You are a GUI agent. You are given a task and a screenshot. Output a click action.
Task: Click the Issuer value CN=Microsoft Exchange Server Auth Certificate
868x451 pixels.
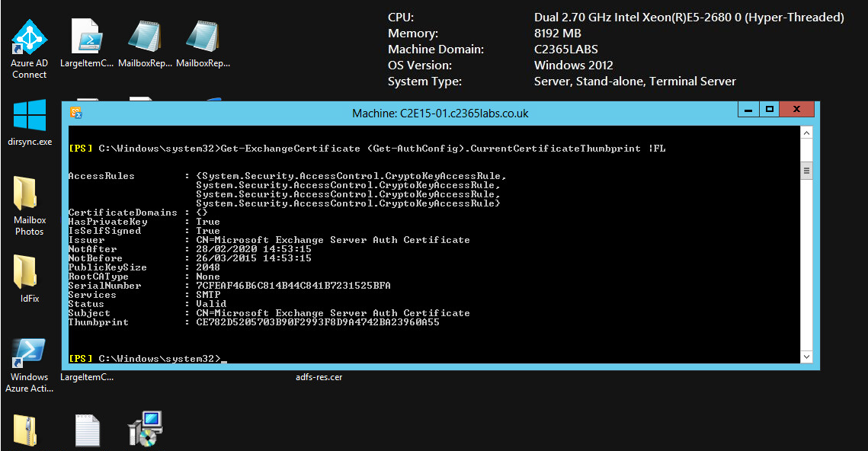pos(333,240)
